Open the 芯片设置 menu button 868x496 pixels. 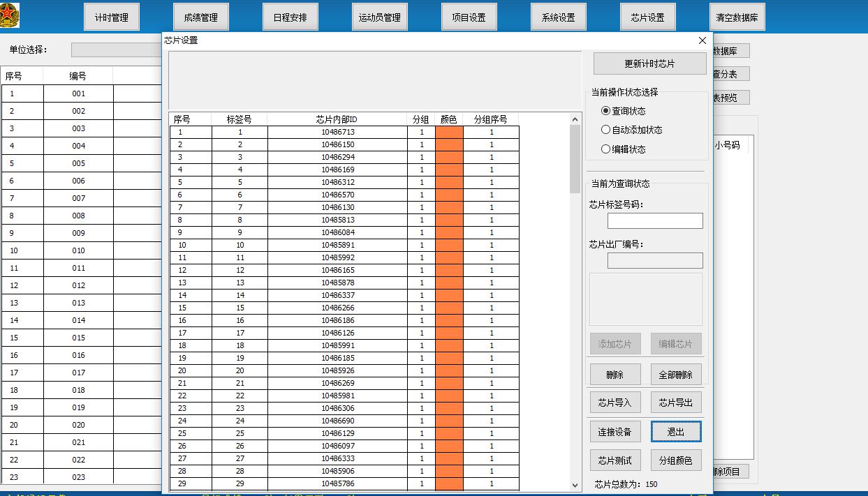(x=648, y=17)
